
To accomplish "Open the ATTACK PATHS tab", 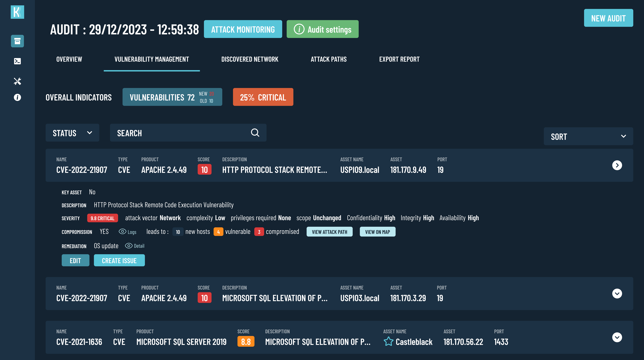I will [x=328, y=59].
